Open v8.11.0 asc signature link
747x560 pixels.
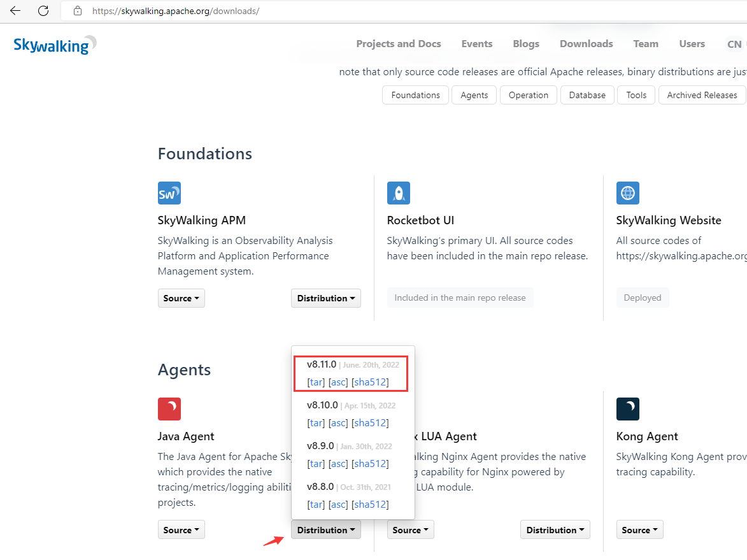point(338,382)
